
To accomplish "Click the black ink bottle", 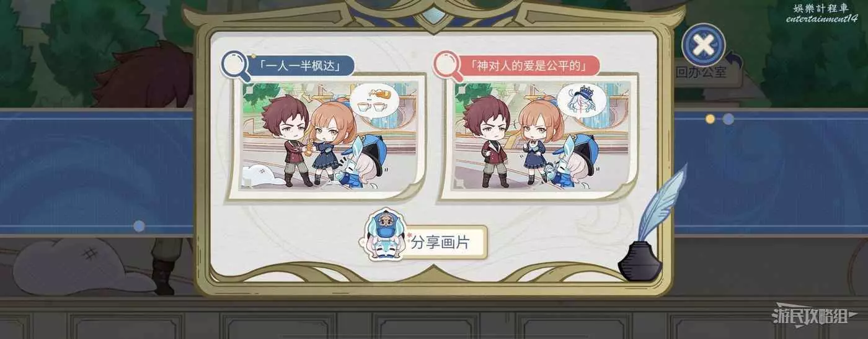I will 640,262.
